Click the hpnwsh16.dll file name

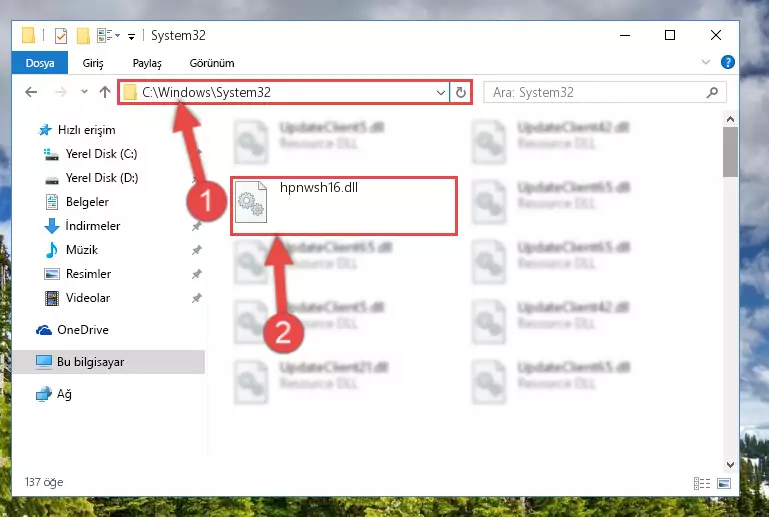click(x=319, y=187)
